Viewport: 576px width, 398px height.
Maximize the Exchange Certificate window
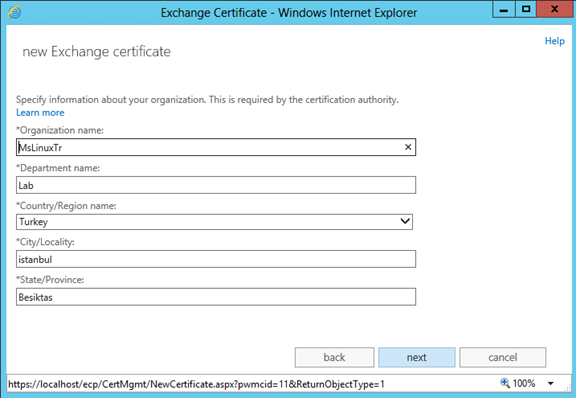[526, 9]
